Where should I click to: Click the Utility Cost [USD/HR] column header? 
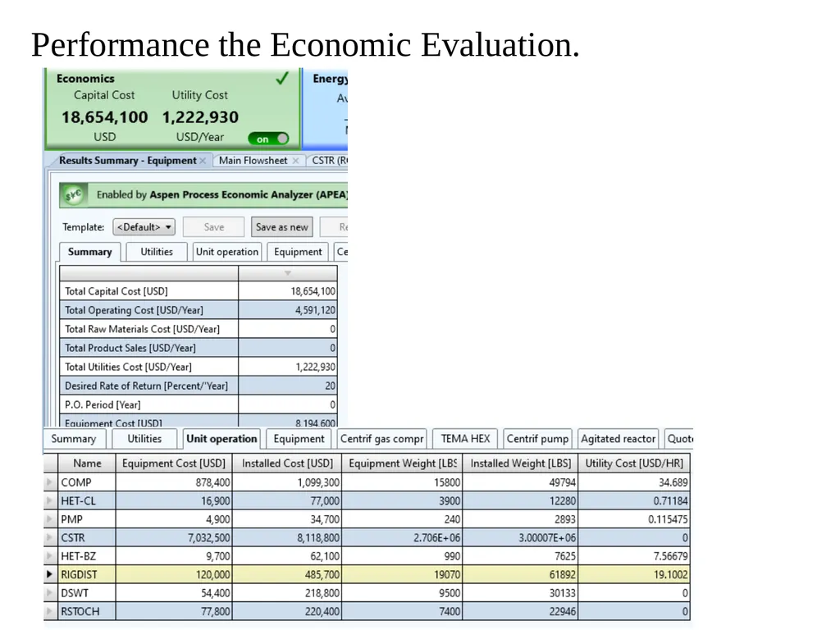pyautogui.click(x=634, y=463)
